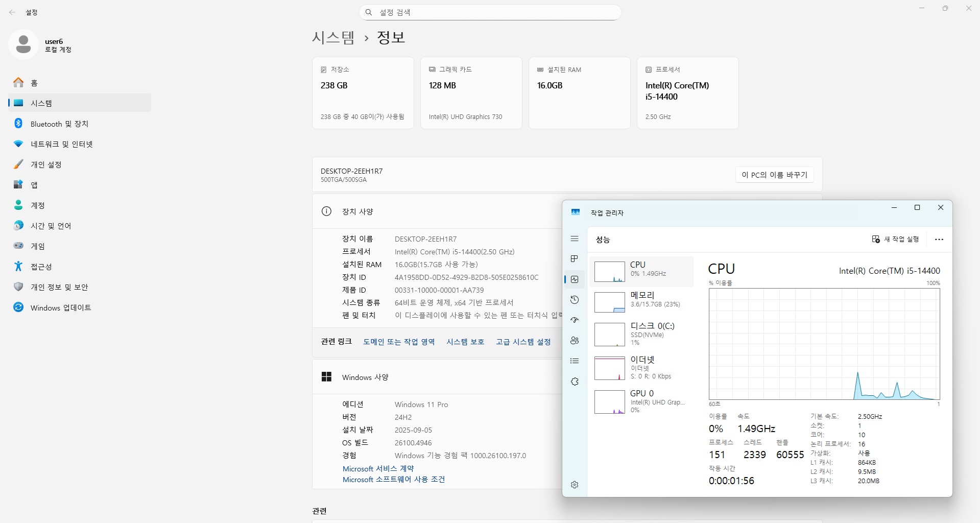The height and width of the screenshot is (523, 980).
Task: Open 개인 설정 in sidebar
Action: point(80,164)
